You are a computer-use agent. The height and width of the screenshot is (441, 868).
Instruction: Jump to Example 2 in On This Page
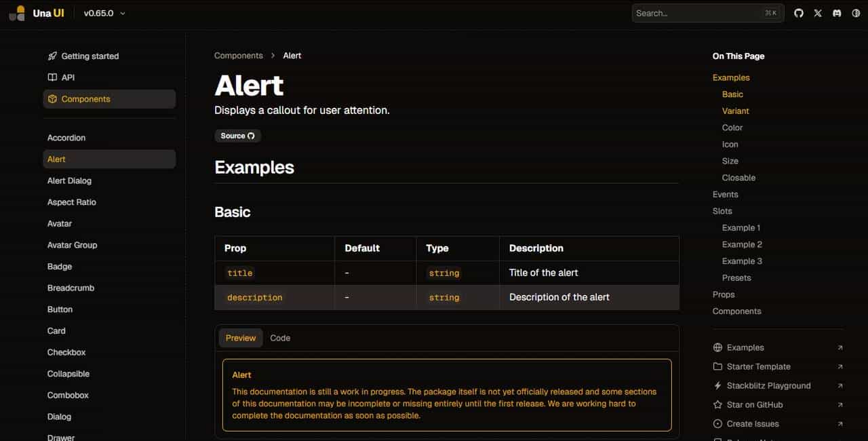coord(742,244)
